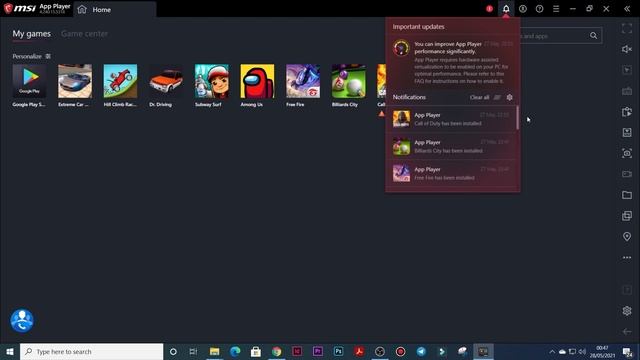Click Clear all notifications
The image size is (640, 360).
(479, 97)
